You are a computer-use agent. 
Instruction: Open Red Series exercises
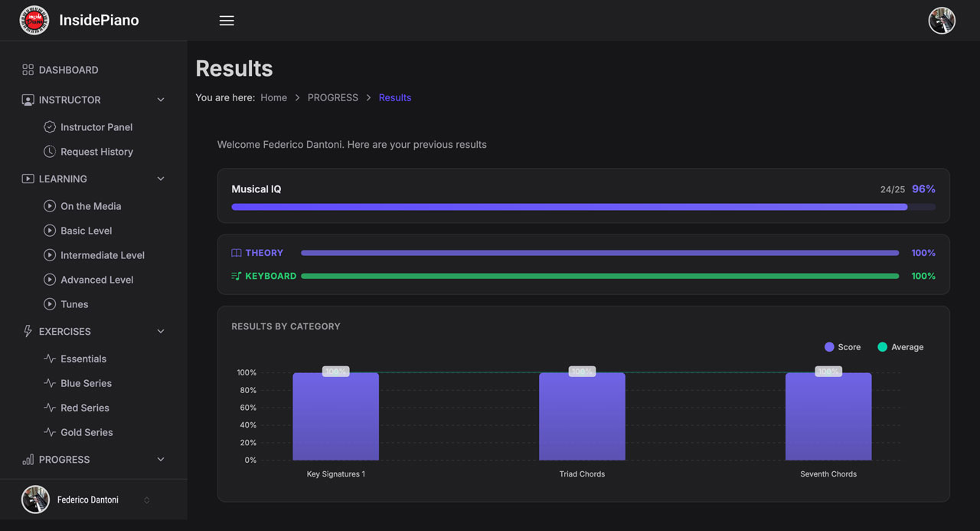85,408
